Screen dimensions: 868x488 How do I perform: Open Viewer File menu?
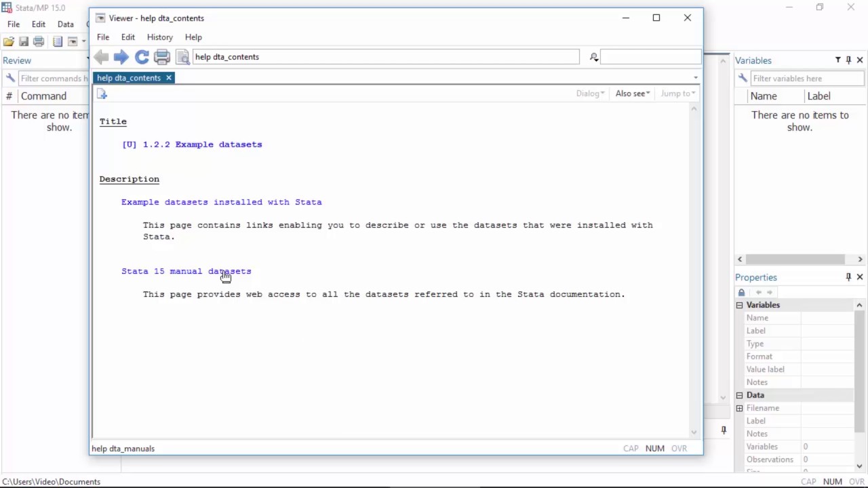click(103, 37)
